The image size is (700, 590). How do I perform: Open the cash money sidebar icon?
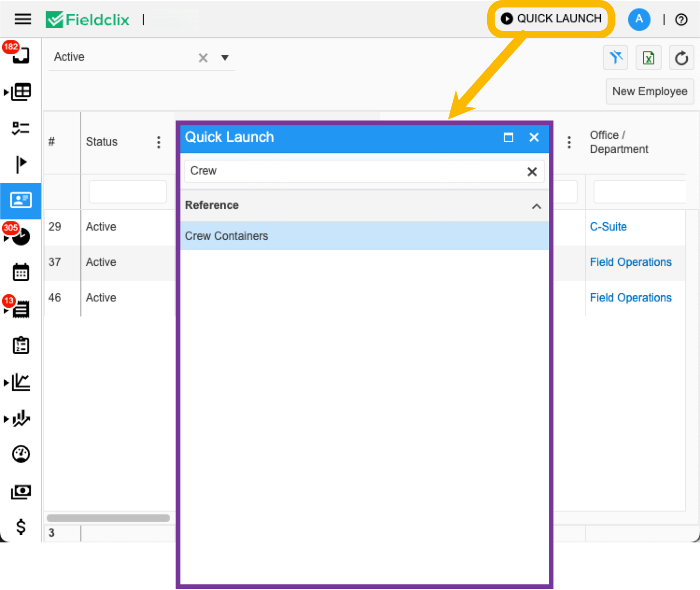[21, 492]
